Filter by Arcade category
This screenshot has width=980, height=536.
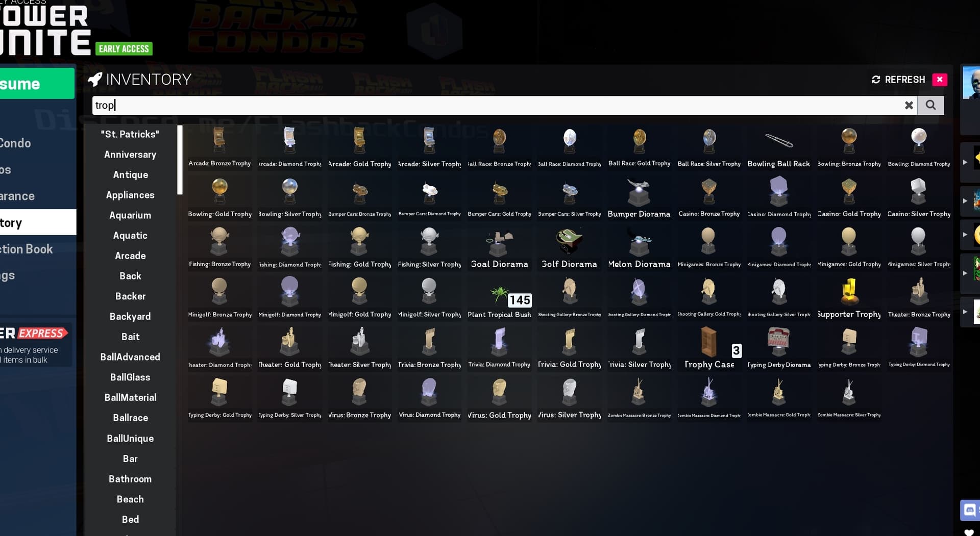tap(130, 256)
